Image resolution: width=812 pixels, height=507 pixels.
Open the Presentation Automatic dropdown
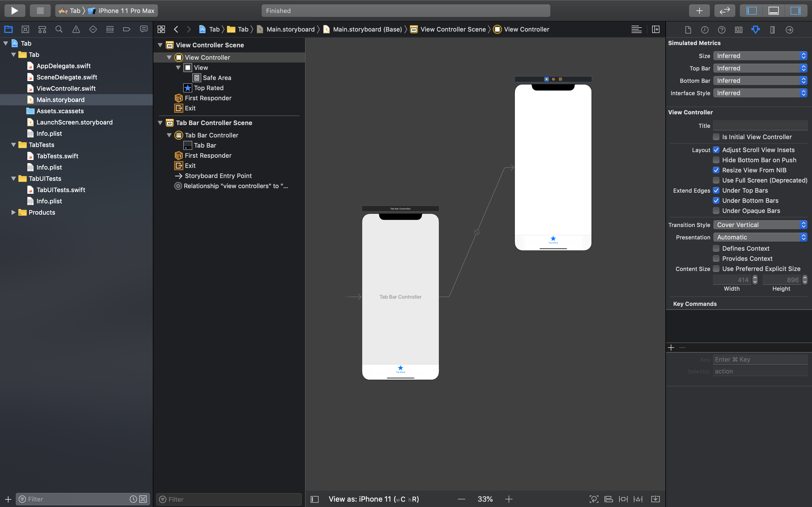pos(760,237)
